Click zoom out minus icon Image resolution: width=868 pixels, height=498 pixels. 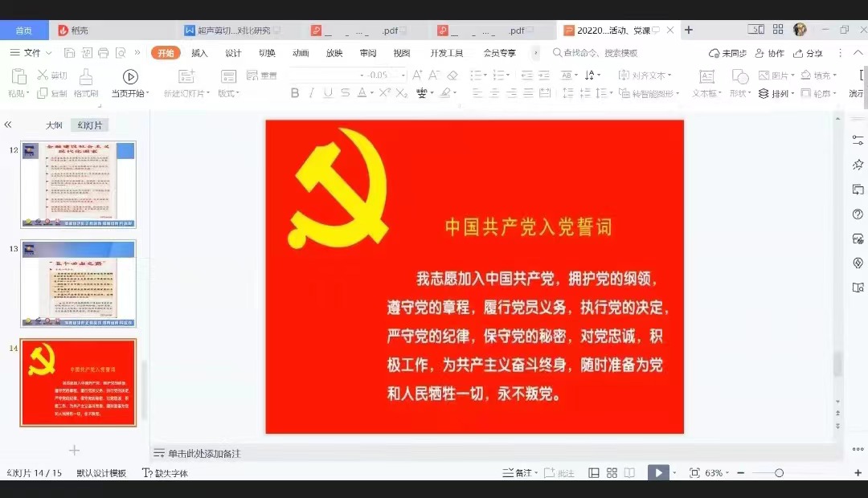pyautogui.click(x=741, y=473)
